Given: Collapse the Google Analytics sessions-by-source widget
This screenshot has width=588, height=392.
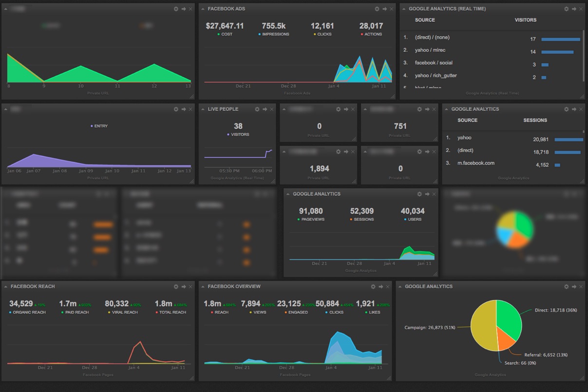Looking at the screenshot, I should click(447, 109).
